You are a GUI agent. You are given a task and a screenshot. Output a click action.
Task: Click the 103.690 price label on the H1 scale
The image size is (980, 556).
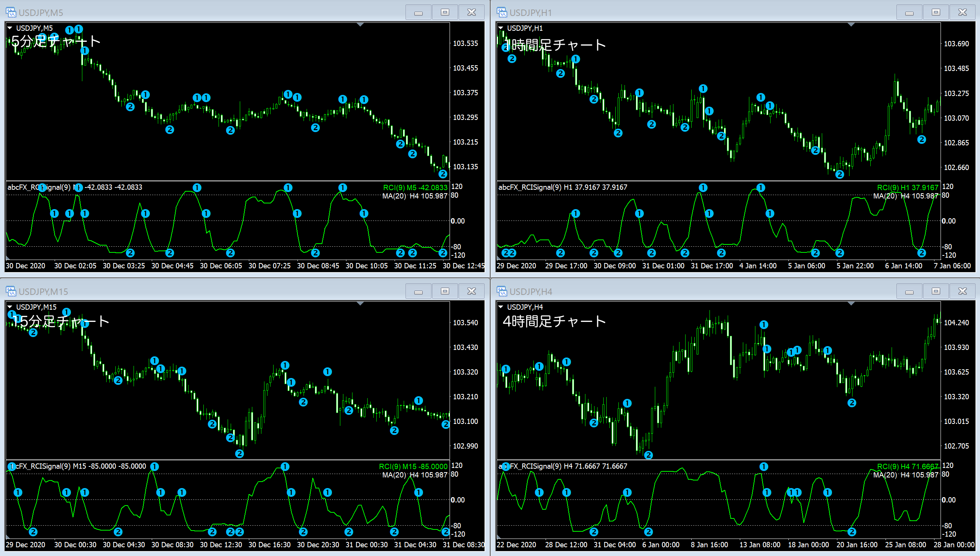957,43
